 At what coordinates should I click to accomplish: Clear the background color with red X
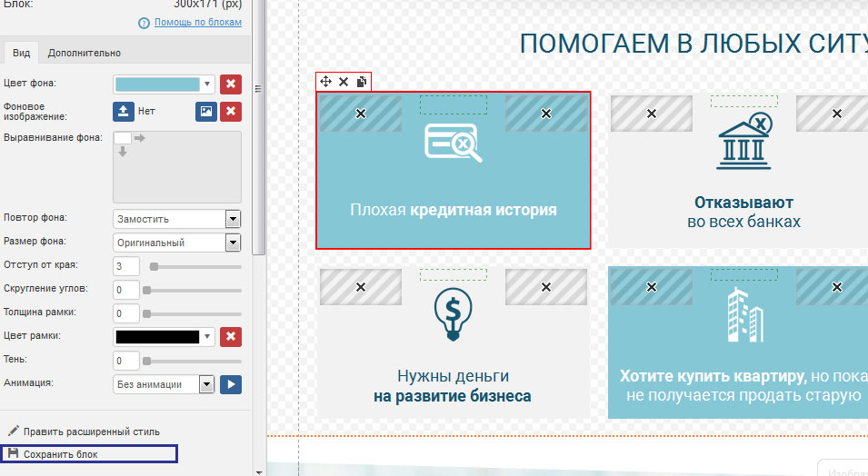pyautogui.click(x=231, y=84)
